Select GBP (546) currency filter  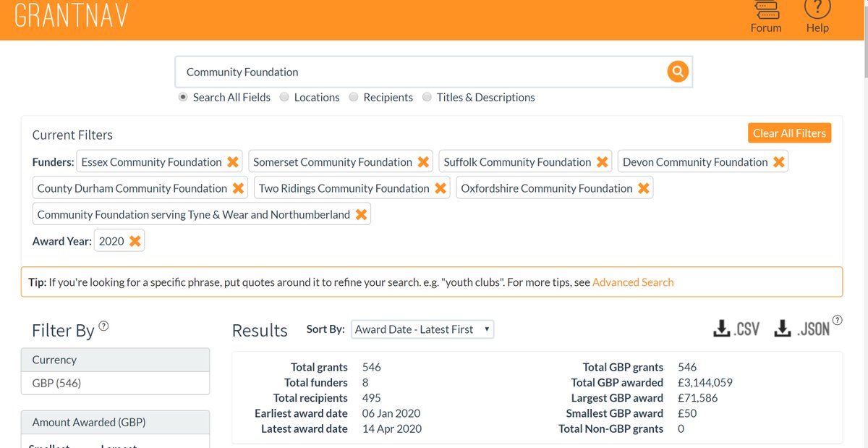tap(56, 383)
